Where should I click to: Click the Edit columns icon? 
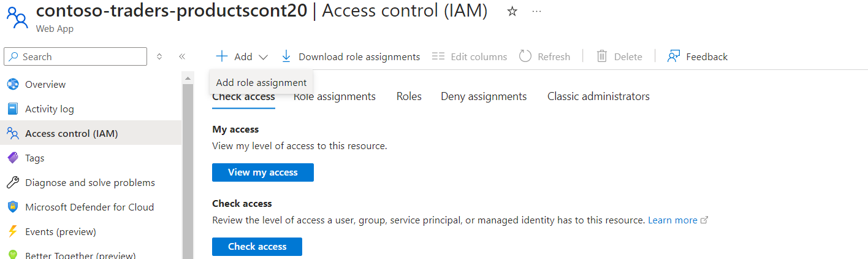tap(438, 56)
